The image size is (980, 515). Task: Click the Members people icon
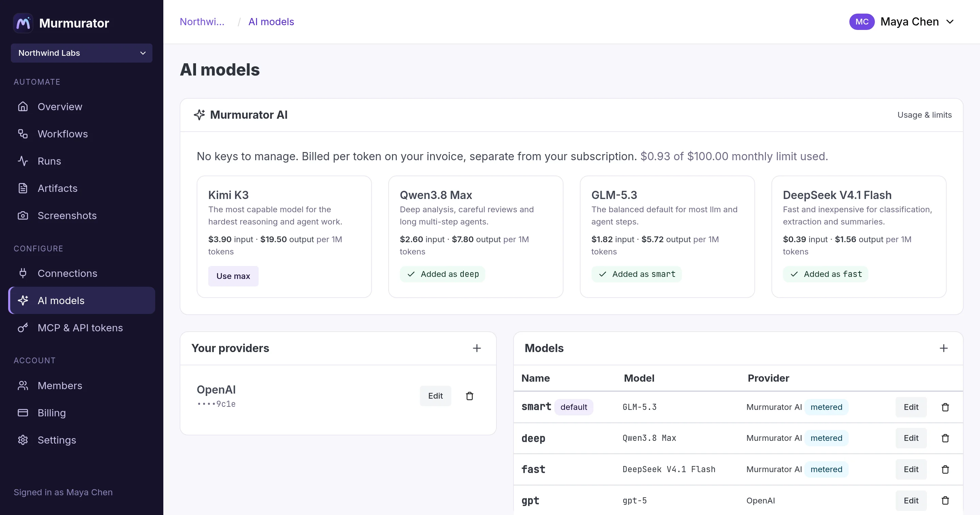[x=23, y=386]
